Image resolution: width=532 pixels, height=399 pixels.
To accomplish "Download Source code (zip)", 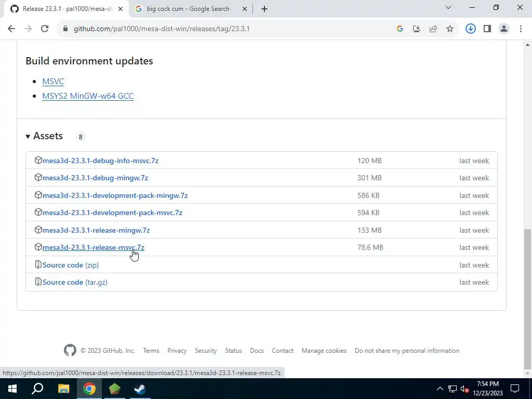I will (x=71, y=265).
